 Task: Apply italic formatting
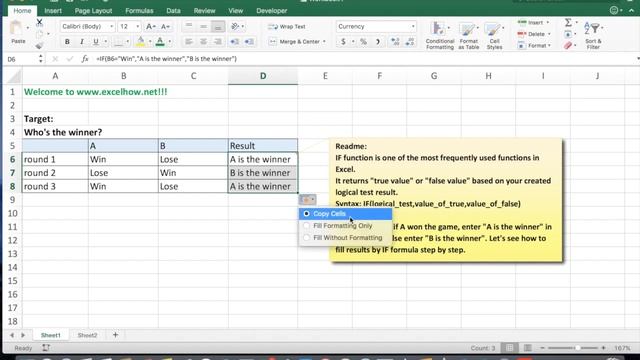82,42
